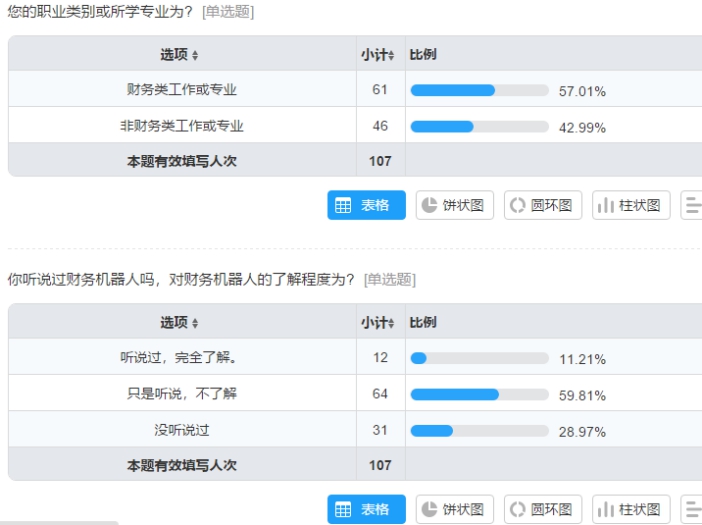This screenshot has width=702, height=525.
Task: Select the 没听说过 row
Action: tap(355, 429)
